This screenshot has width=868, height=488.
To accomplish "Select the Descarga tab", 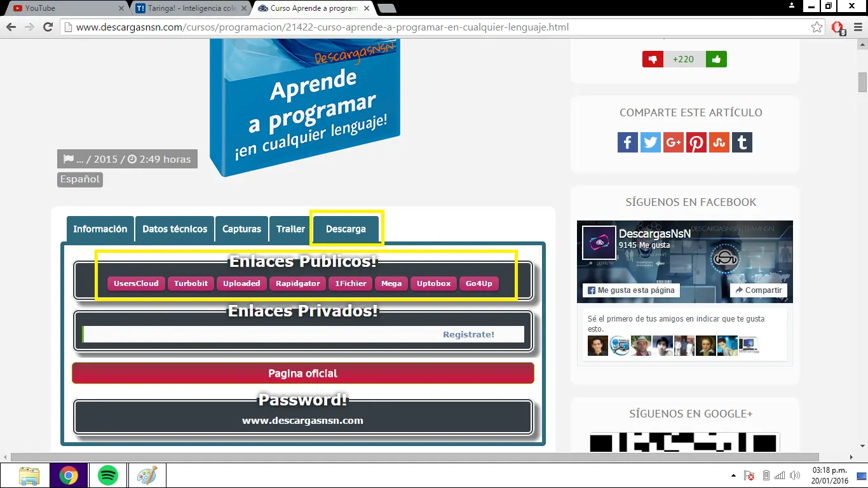I will (x=346, y=229).
